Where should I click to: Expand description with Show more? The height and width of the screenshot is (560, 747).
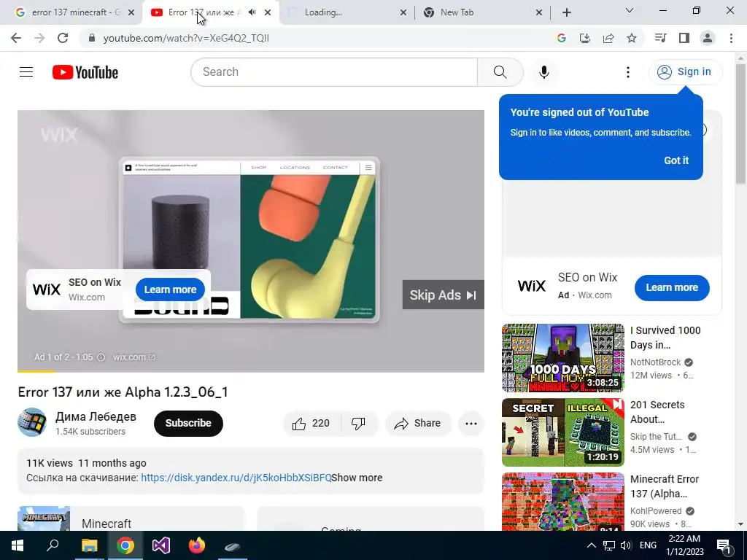coord(357,478)
